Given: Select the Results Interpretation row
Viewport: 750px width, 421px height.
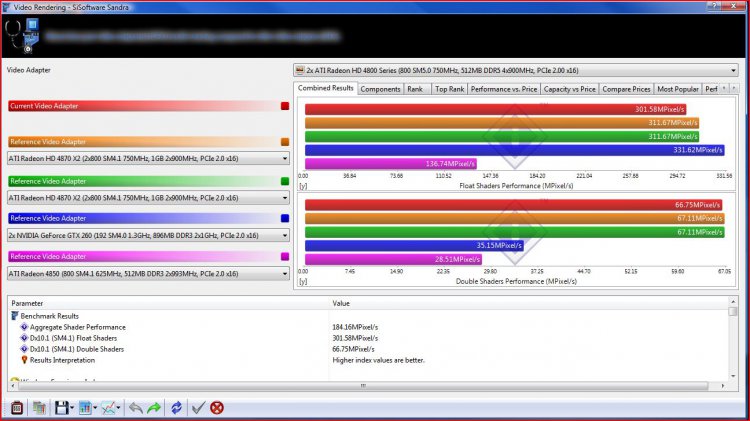Looking at the screenshot, I should [x=368, y=360].
